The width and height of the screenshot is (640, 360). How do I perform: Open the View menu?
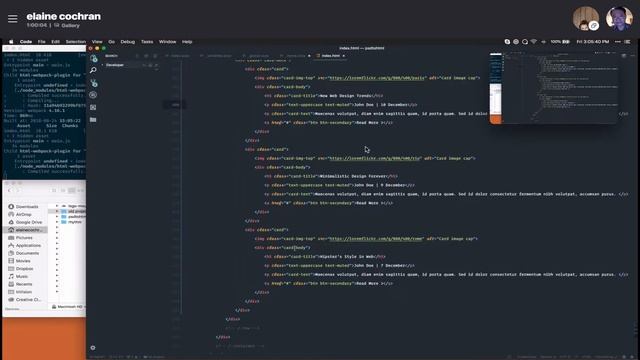click(x=97, y=42)
